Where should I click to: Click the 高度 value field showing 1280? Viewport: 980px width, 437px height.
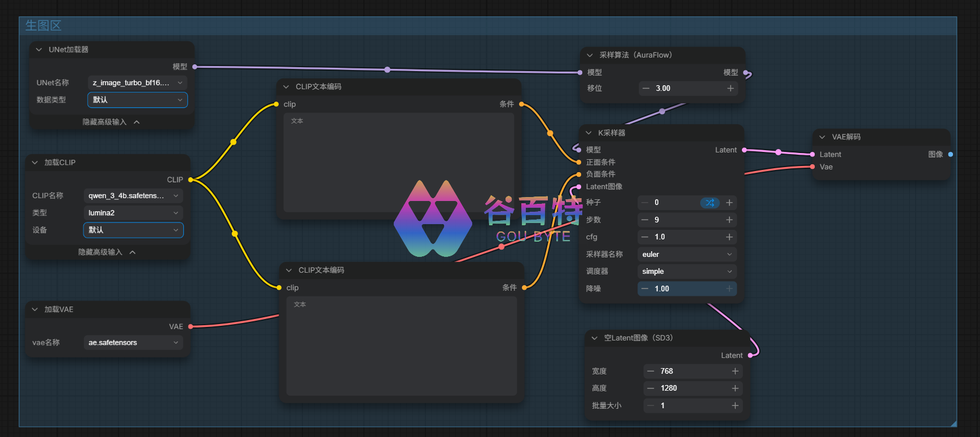[x=693, y=388]
